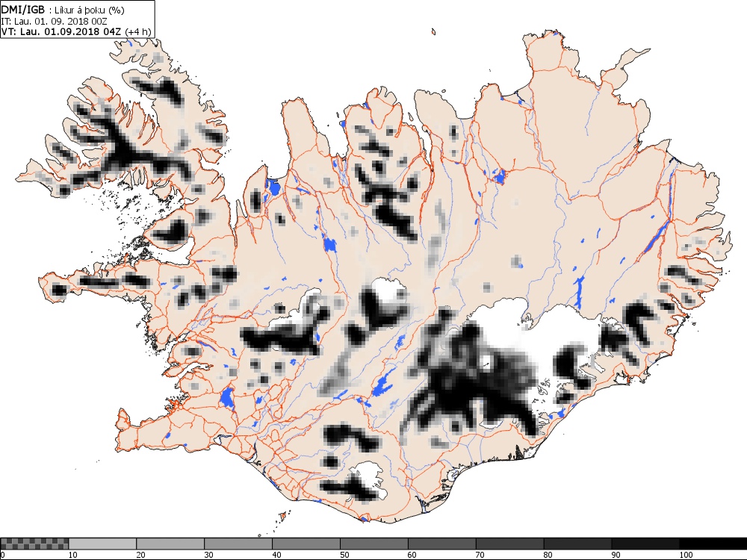Click the legend label '0'

[2, 555]
